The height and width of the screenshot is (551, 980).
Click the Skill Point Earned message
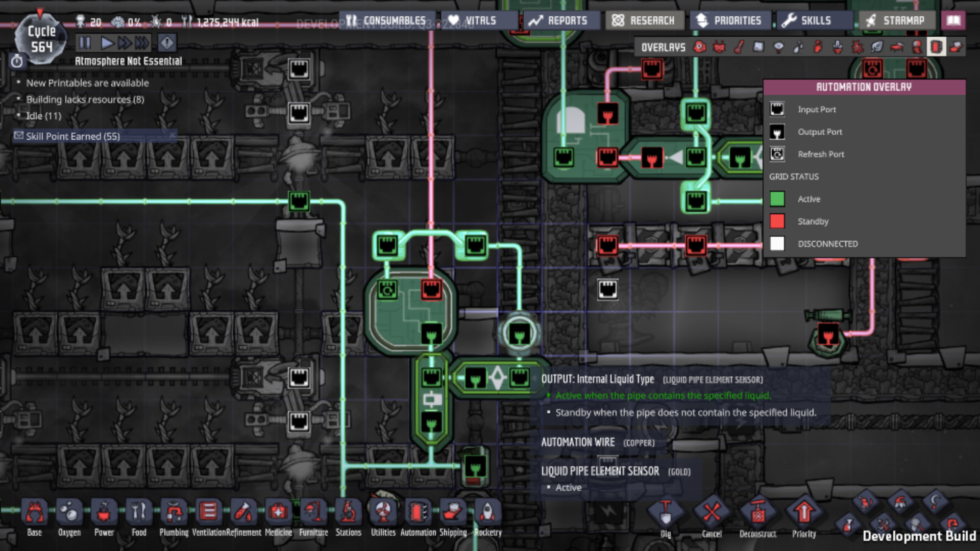72,136
